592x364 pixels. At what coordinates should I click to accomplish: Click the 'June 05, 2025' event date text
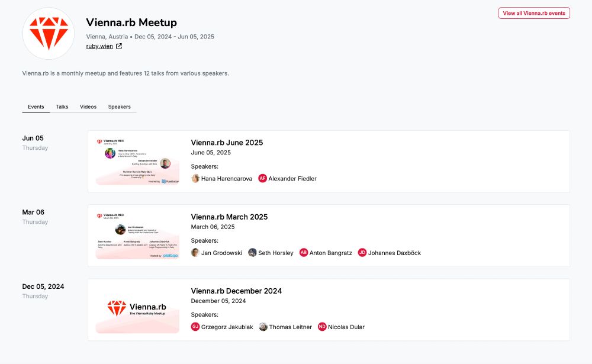click(x=211, y=153)
